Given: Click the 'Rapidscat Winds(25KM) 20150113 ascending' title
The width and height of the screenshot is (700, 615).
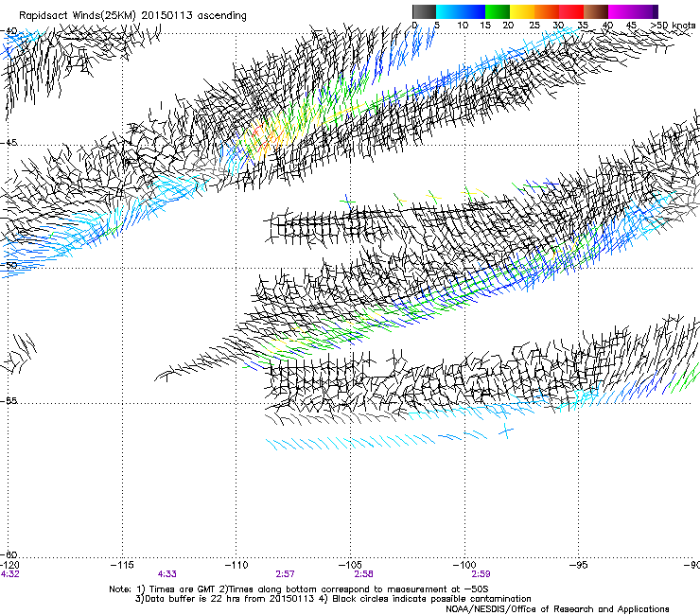Looking at the screenshot, I should [x=132, y=16].
